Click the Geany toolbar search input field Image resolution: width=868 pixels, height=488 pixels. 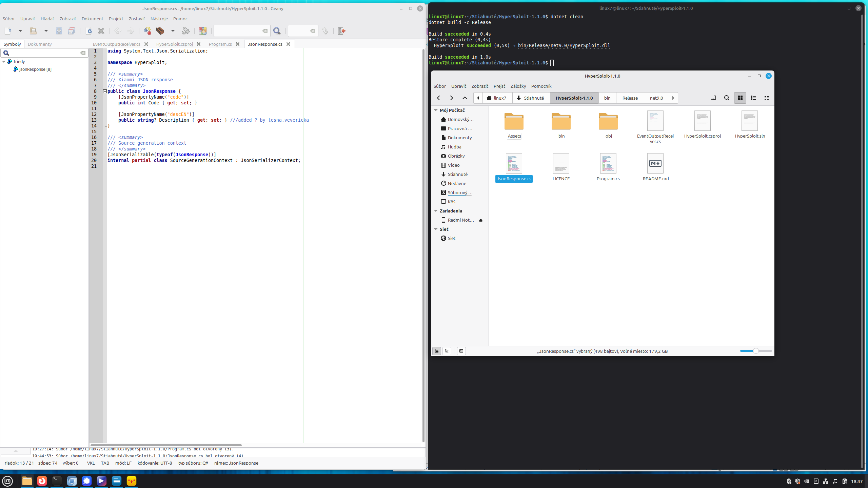[242, 31]
